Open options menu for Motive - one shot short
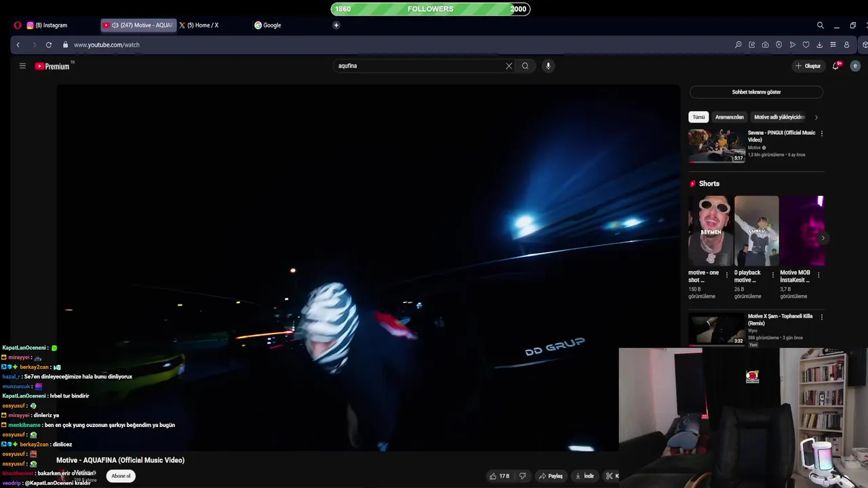The width and height of the screenshot is (868, 488). pyautogui.click(x=727, y=275)
